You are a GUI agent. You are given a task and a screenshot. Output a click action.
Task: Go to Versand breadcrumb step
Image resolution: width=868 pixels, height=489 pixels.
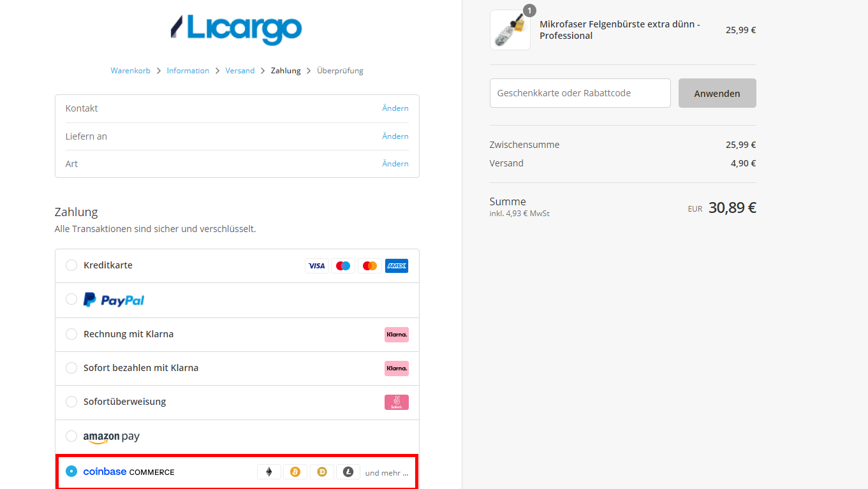tap(240, 71)
